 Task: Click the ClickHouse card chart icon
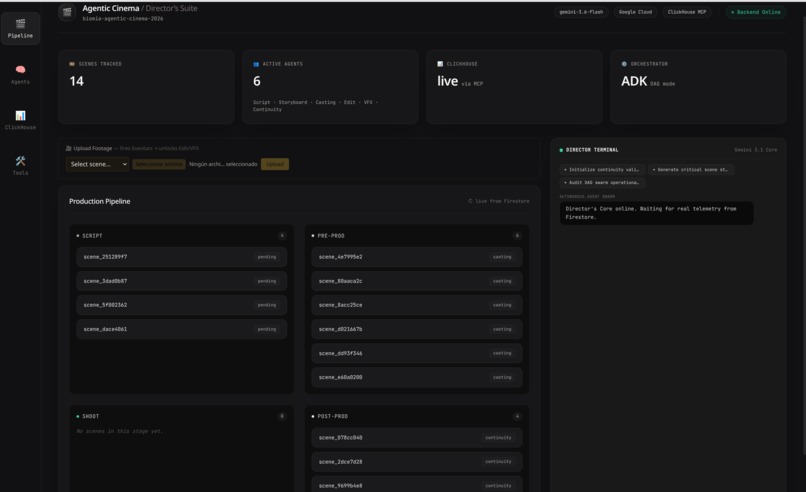(x=440, y=64)
